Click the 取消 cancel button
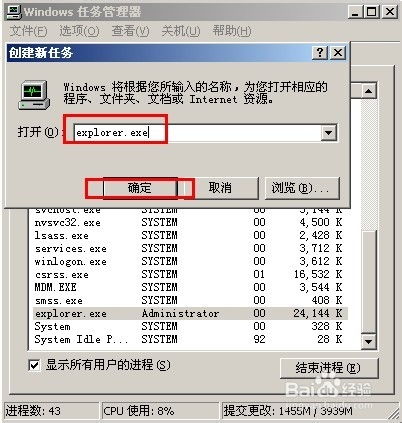The height and width of the screenshot is (423, 402). [220, 188]
